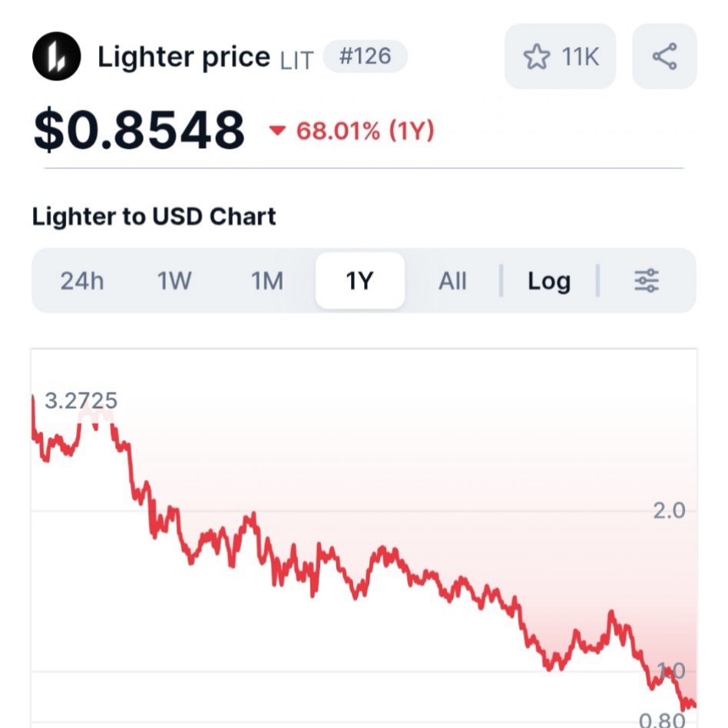
Task: Toggle the Log scale option
Action: [548, 281]
